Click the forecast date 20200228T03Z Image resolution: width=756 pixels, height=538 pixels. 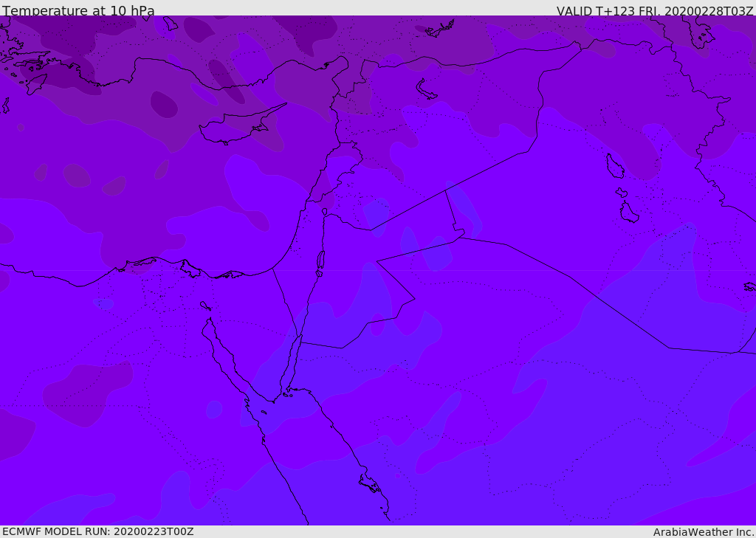pyautogui.click(x=709, y=11)
